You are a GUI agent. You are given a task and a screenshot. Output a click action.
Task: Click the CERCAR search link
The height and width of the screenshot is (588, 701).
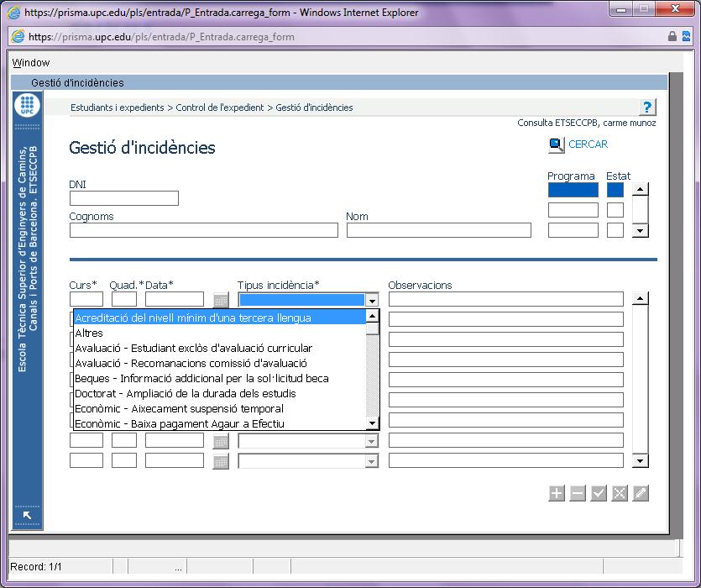(587, 144)
